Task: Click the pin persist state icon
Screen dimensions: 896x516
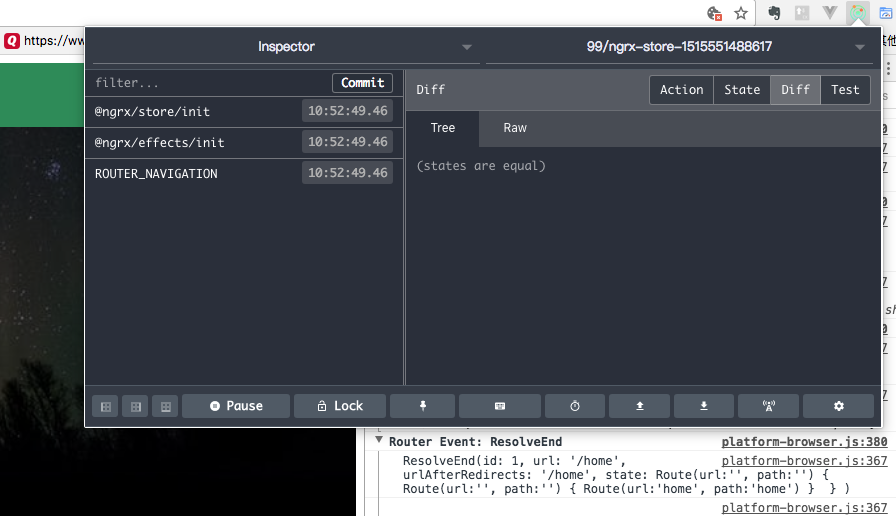Action: (x=423, y=406)
